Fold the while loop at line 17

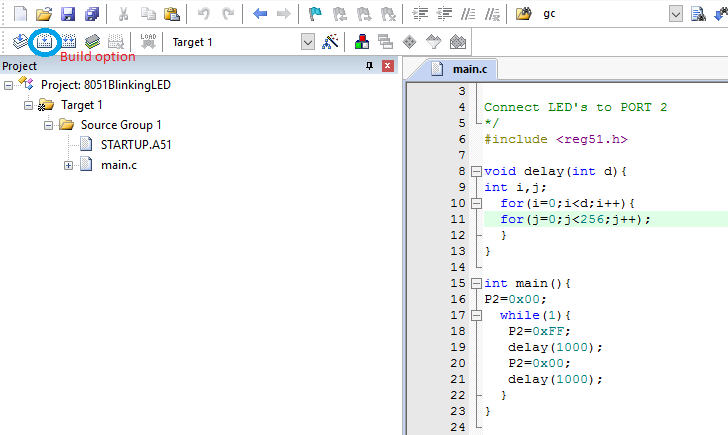(476, 315)
